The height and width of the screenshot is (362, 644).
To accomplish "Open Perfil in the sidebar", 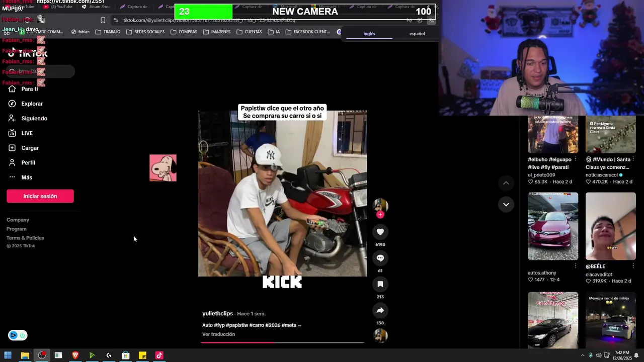I will [22, 163].
